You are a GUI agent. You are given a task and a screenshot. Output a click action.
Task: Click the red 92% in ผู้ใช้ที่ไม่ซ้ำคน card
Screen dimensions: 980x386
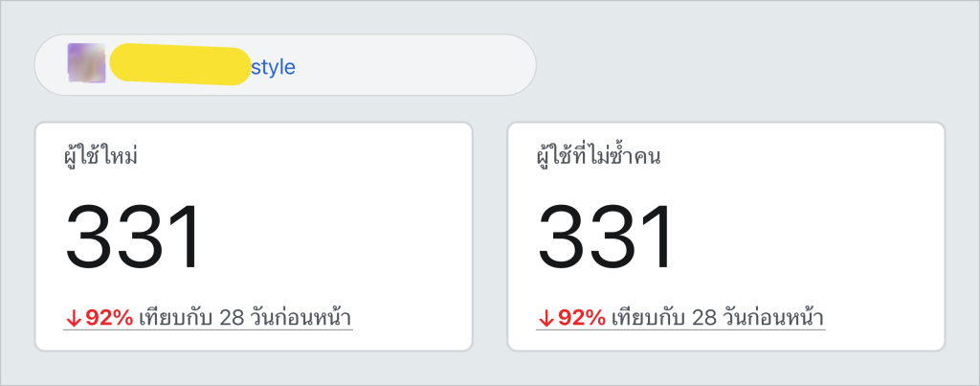[x=581, y=318]
